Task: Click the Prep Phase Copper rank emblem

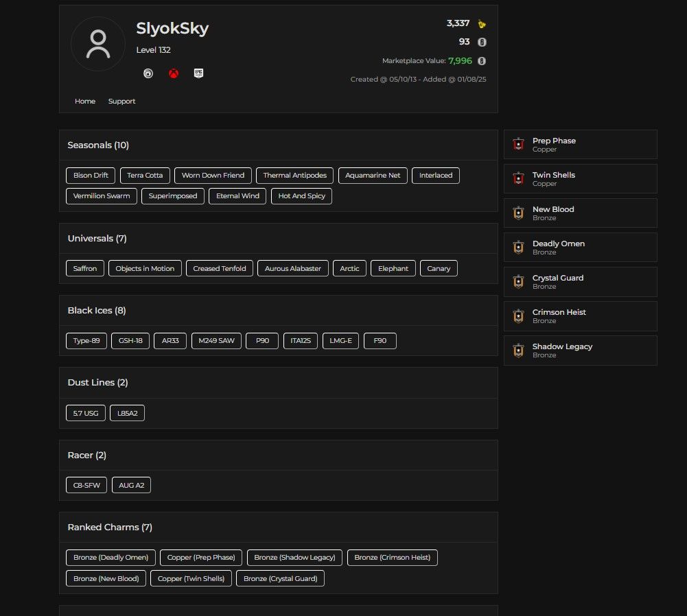Action: pyautogui.click(x=518, y=144)
